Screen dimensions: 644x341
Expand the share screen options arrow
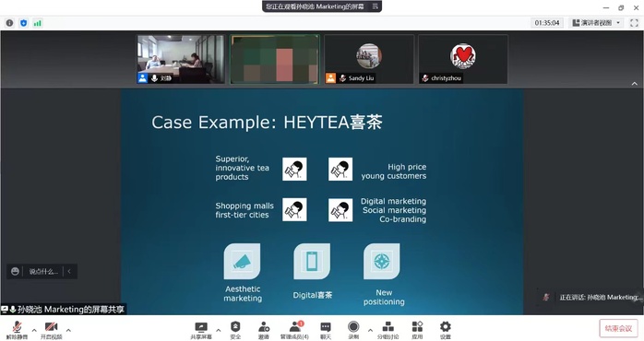coord(218,330)
